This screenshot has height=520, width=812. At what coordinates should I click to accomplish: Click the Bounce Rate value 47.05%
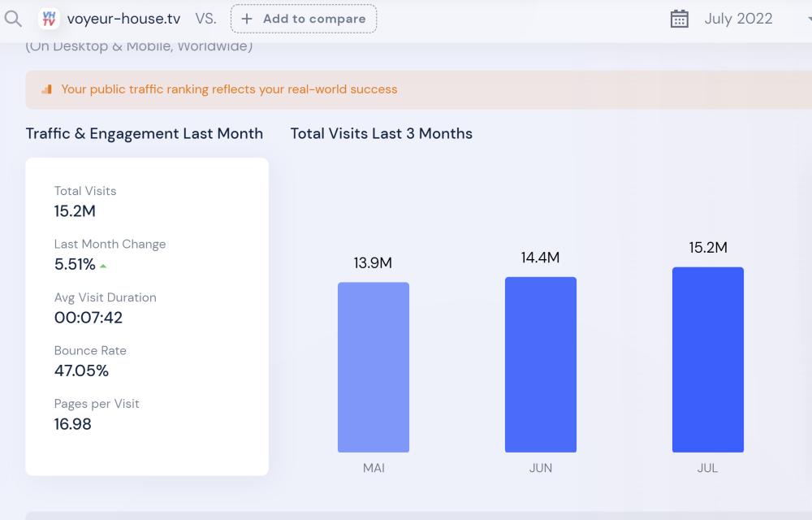pos(81,371)
